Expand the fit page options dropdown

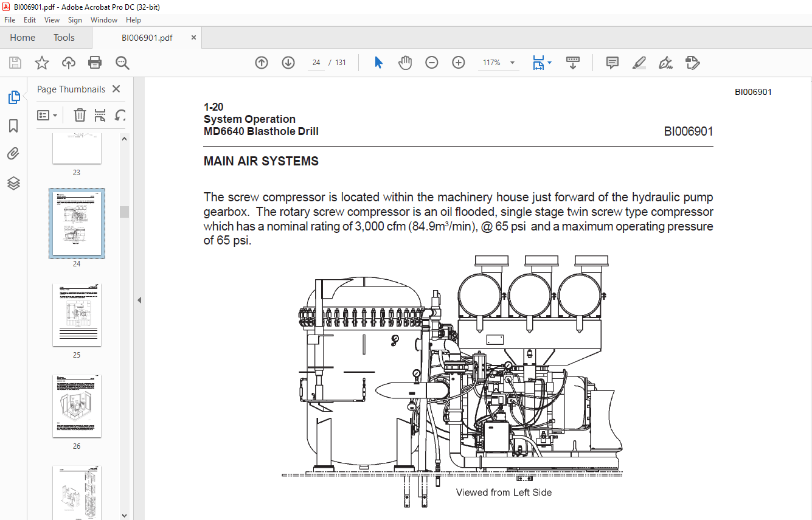[x=549, y=63]
